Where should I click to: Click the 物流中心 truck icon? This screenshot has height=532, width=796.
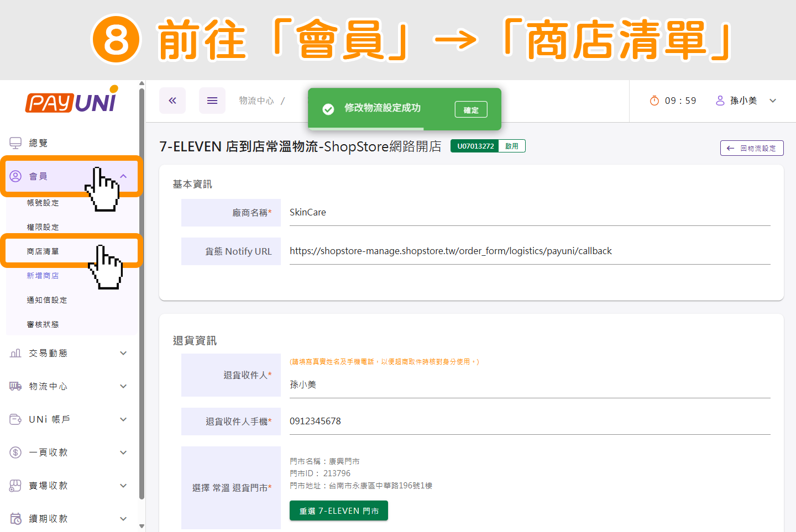tap(15, 386)
